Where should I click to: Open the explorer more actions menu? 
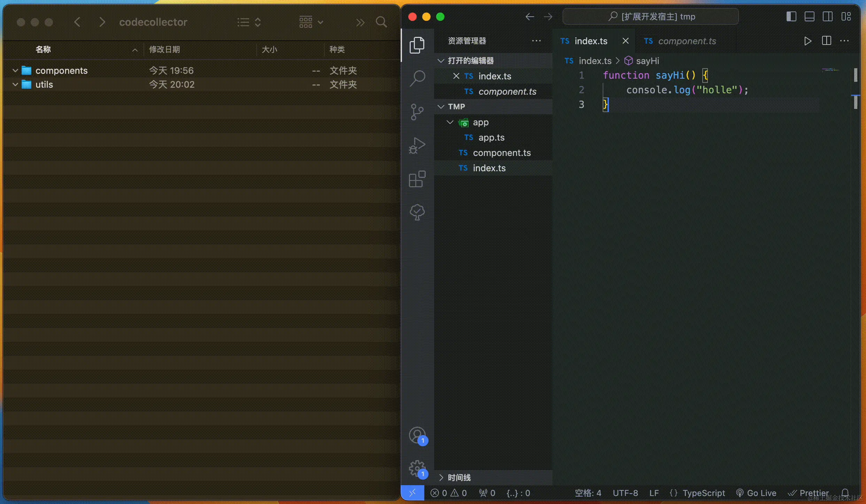[x=536, y=41]
